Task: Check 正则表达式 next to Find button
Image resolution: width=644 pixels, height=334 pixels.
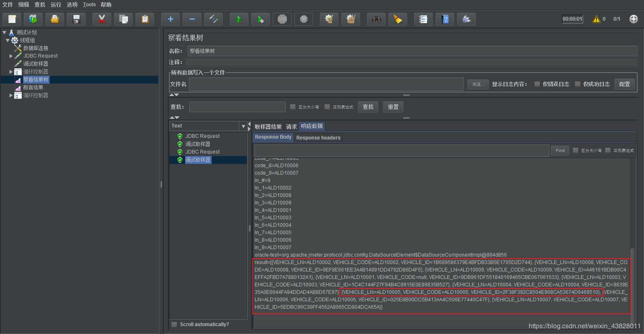Action: [x=608, y=150]
